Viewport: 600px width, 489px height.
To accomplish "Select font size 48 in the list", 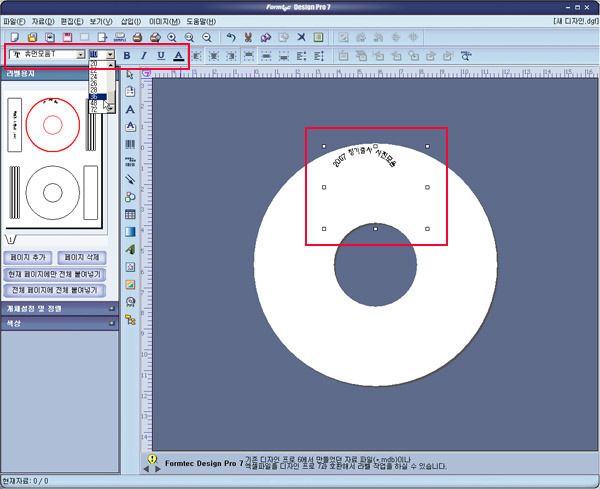I will pyautogui.click(x=95, y=102).
